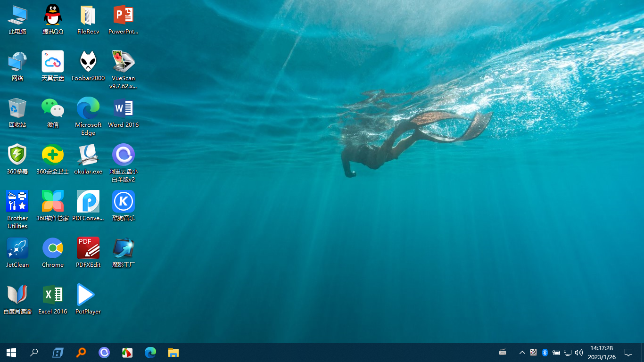Open the Windows Start menu
The image size is (644, 362).
click(11, 353)
